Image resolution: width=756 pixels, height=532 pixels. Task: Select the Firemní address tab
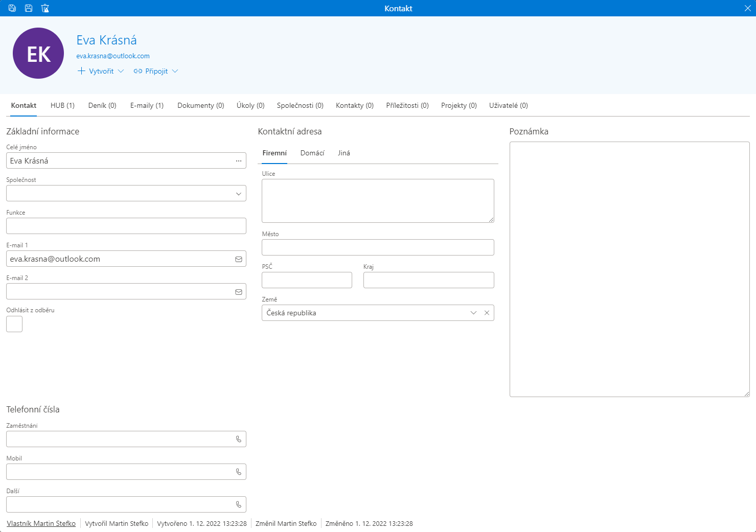click(274, 153)
